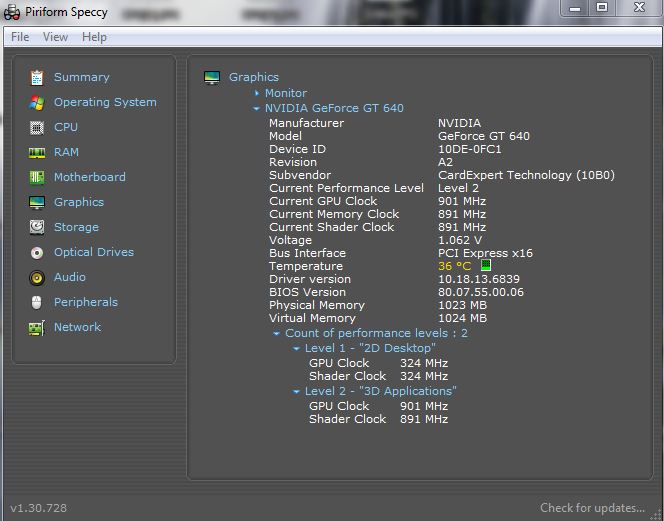Open the Operating System section

pos(105,102)
